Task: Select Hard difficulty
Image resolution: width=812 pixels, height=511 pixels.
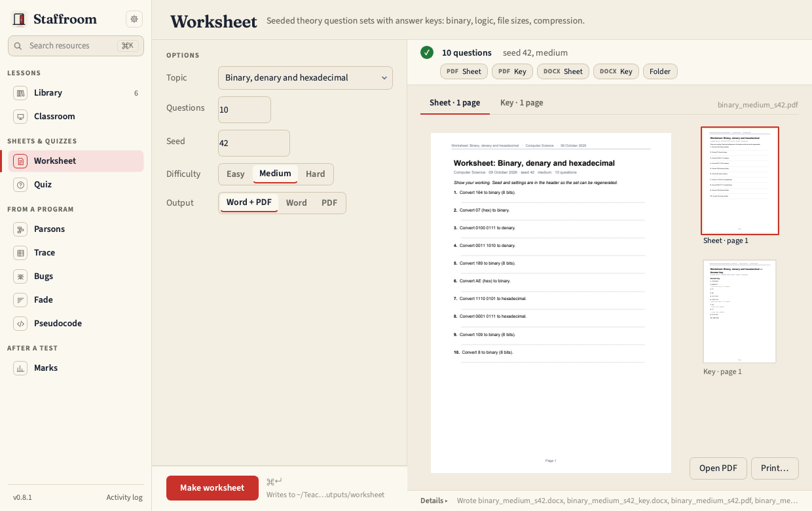Action: tap(315, 174)
